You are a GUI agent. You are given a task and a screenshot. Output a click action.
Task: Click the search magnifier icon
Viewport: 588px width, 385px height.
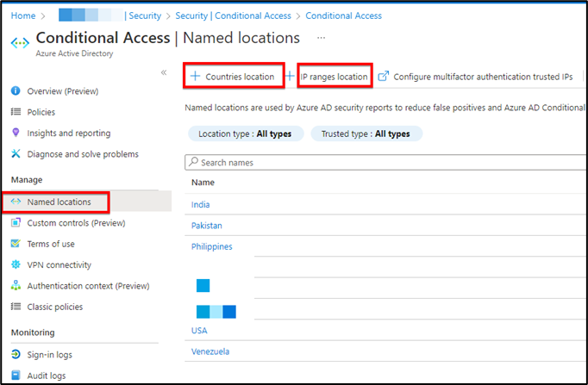193,161
